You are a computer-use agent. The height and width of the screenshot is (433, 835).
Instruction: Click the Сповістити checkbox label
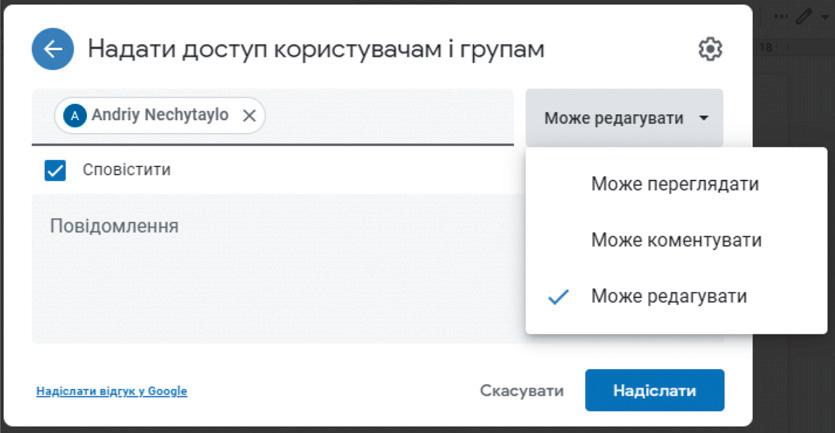point(126,170)
